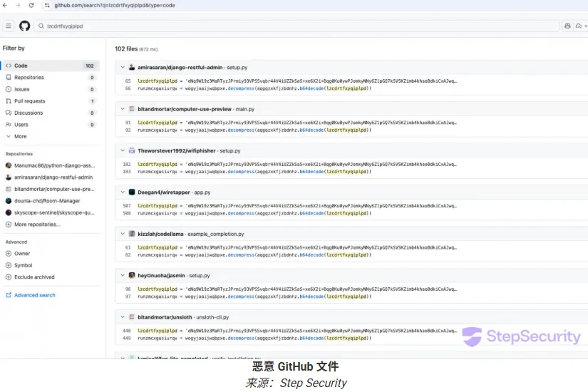Open line 448 in unsloth-cli.py
This screenshot has width=588, height=392.
click(127, 331)
